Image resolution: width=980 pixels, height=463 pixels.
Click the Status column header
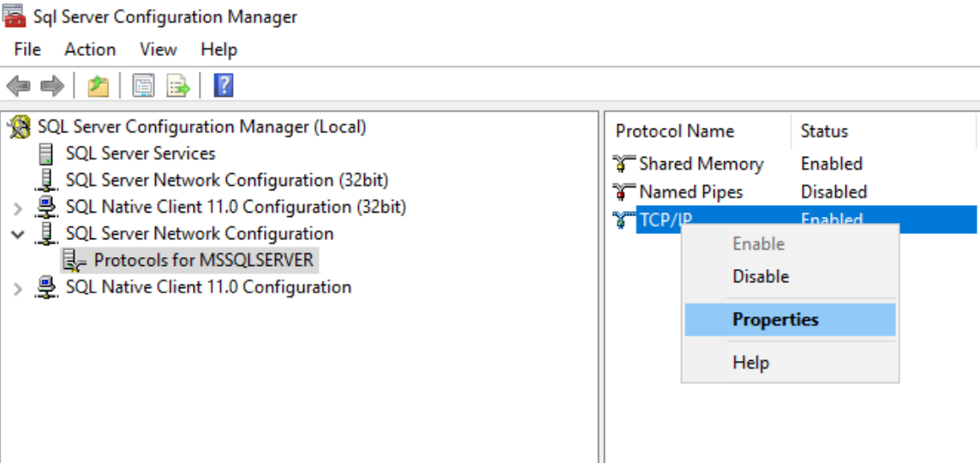coord(824,131)
